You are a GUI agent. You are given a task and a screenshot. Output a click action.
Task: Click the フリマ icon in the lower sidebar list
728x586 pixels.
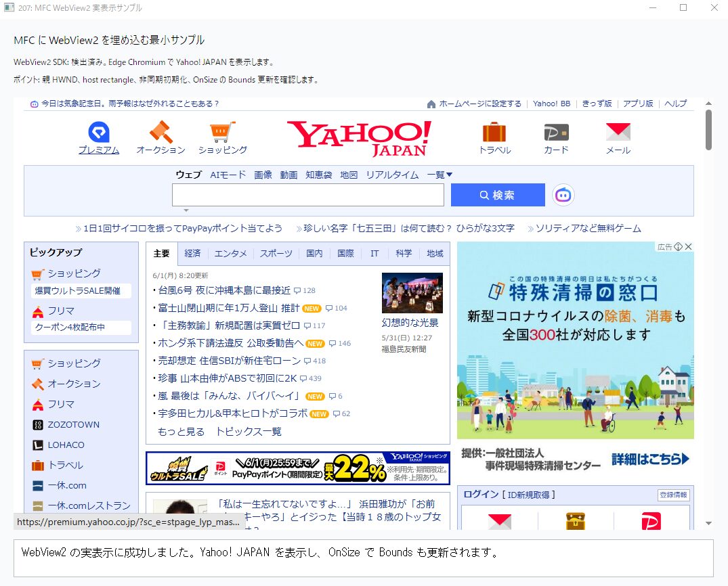38,405
